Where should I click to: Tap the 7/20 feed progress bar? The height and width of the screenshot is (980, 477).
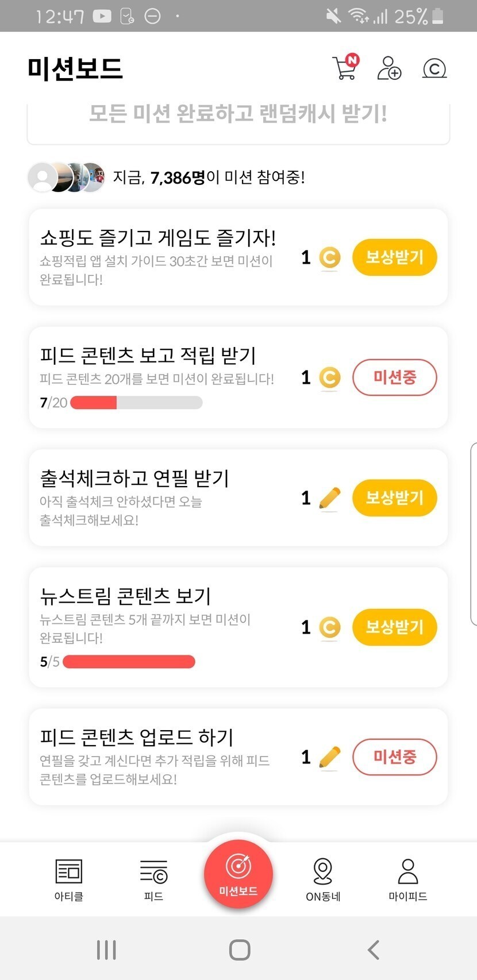136,403
